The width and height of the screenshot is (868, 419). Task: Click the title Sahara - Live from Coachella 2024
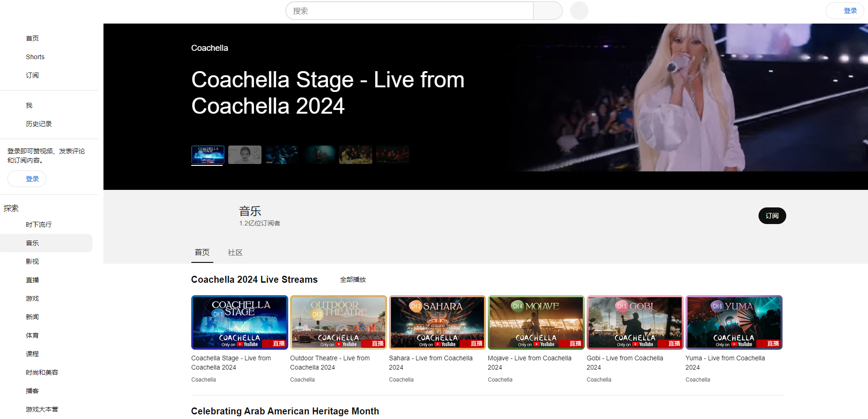(x=431, y=363)
